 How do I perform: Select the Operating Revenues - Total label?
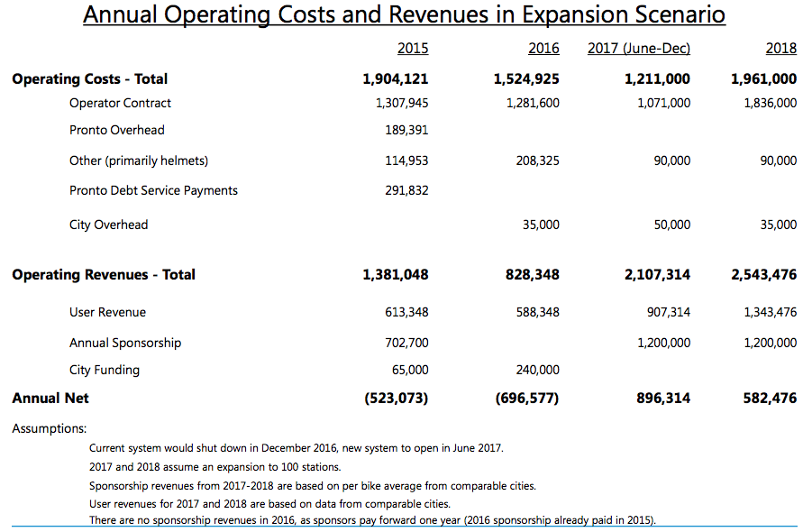[x=103, y=274]
